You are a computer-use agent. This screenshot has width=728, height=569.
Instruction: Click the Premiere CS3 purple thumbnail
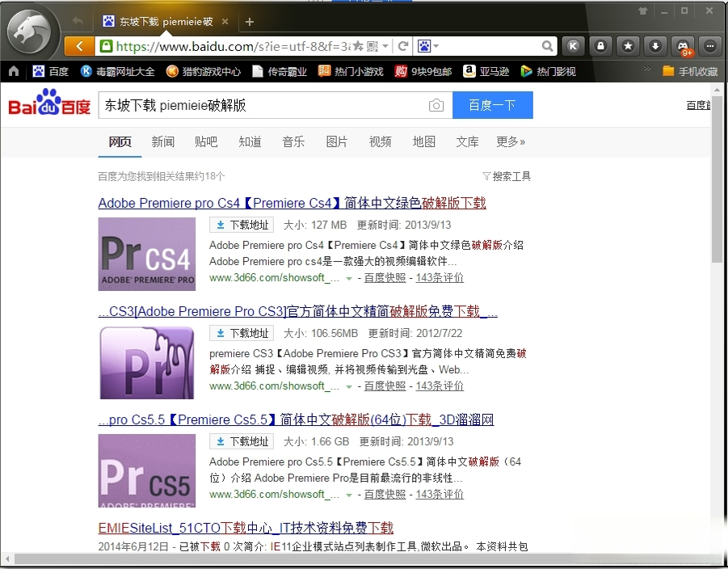pyautogui.click(x=147, y=363)
